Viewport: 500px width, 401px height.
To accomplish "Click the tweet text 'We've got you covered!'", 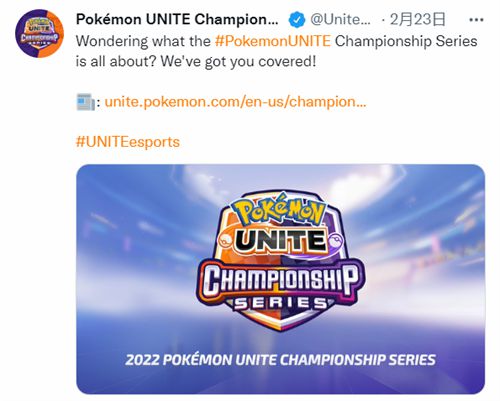I will [x=238, y=61].
